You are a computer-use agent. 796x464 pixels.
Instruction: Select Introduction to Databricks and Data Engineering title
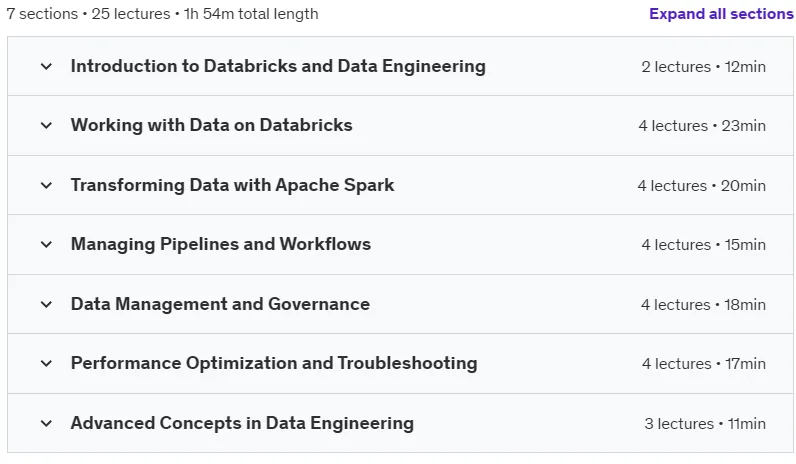pos(278,66)
